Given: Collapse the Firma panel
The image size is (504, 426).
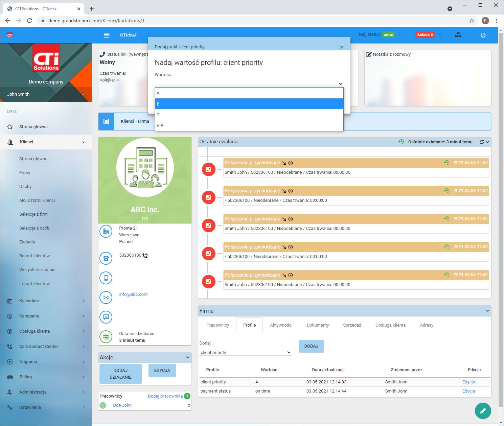Looking at the screenshot, I should (487, 311).
